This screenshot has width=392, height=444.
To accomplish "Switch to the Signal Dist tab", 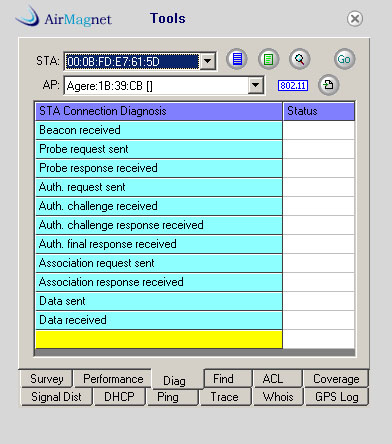I will 56,397.
